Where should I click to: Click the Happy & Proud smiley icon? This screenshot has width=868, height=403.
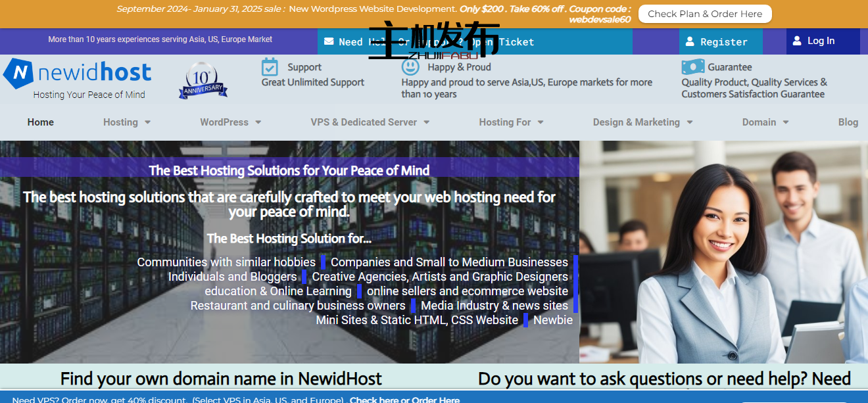click(410, 67)
